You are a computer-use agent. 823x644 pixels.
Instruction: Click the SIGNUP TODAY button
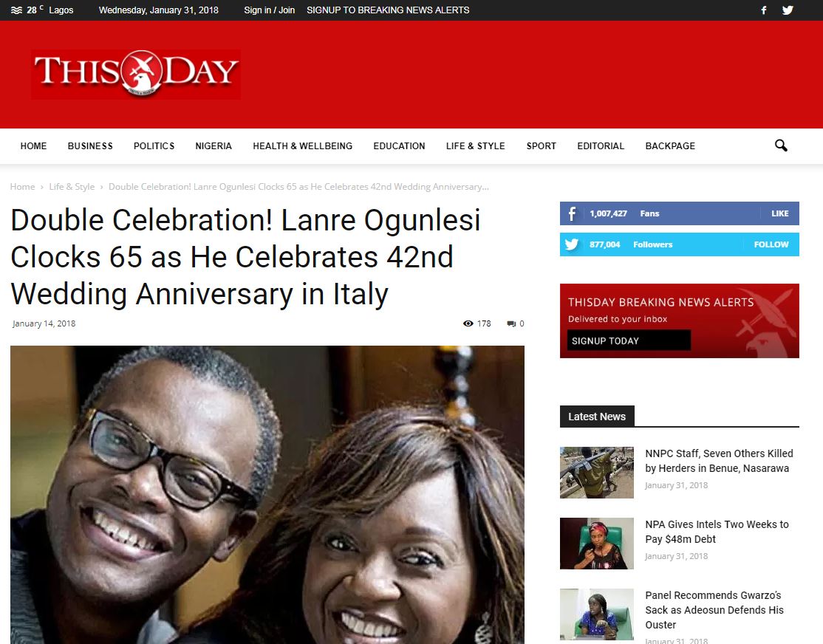click(629, 340)
